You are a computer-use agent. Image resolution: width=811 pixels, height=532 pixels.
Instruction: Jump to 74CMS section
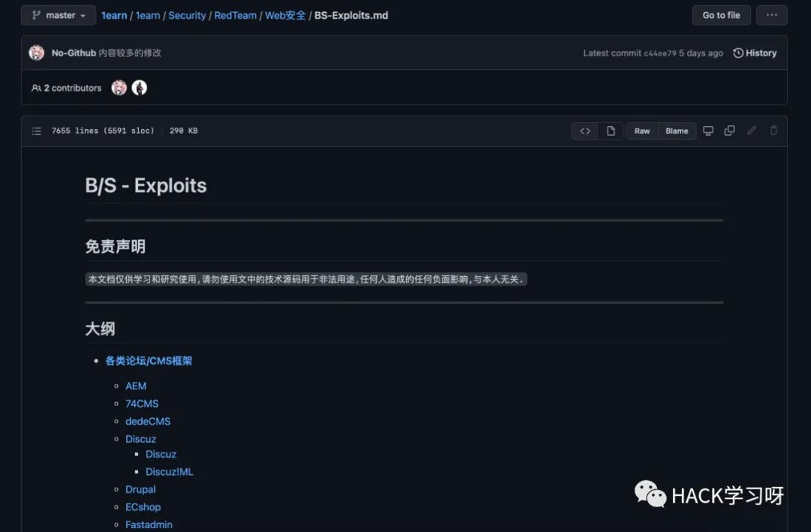(x=142, y=404)
